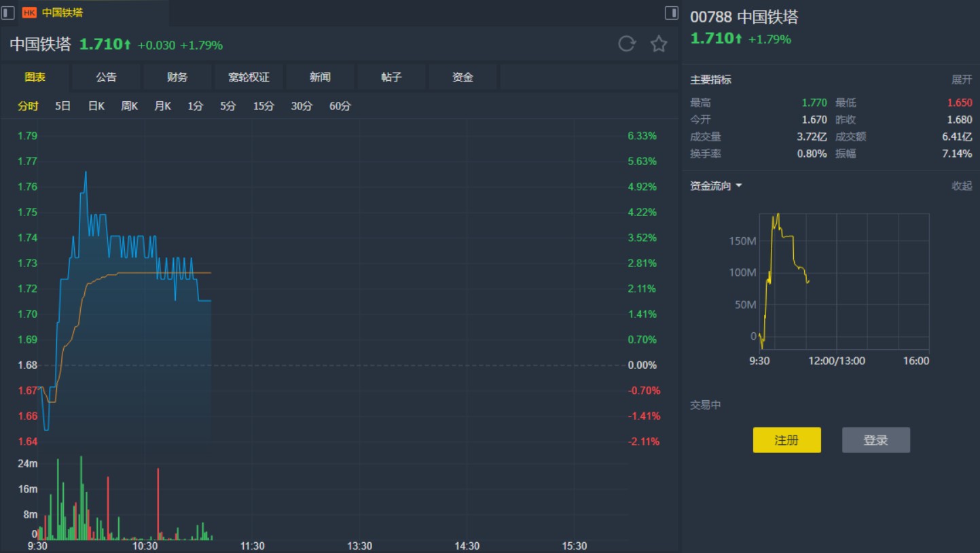Collapse the fund flow section with 收起
Viewport: 980px width, 553px height.
point(962,186)
